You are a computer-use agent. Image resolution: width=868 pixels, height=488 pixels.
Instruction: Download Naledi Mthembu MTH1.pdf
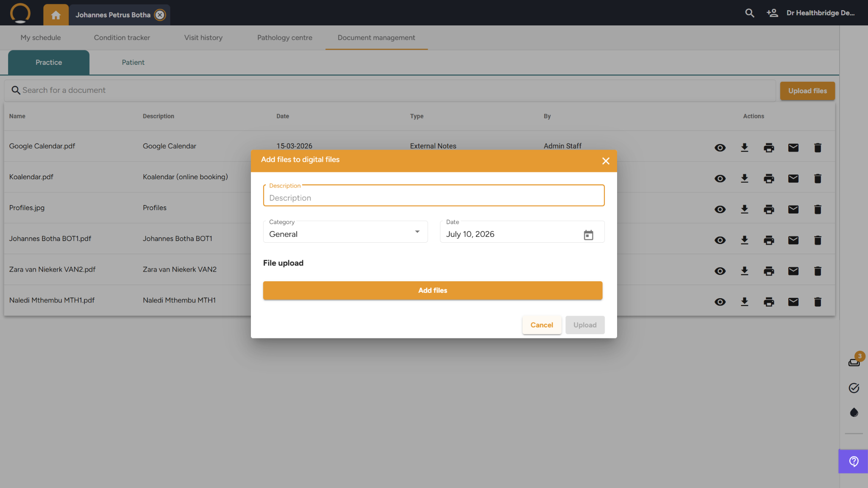745,302
